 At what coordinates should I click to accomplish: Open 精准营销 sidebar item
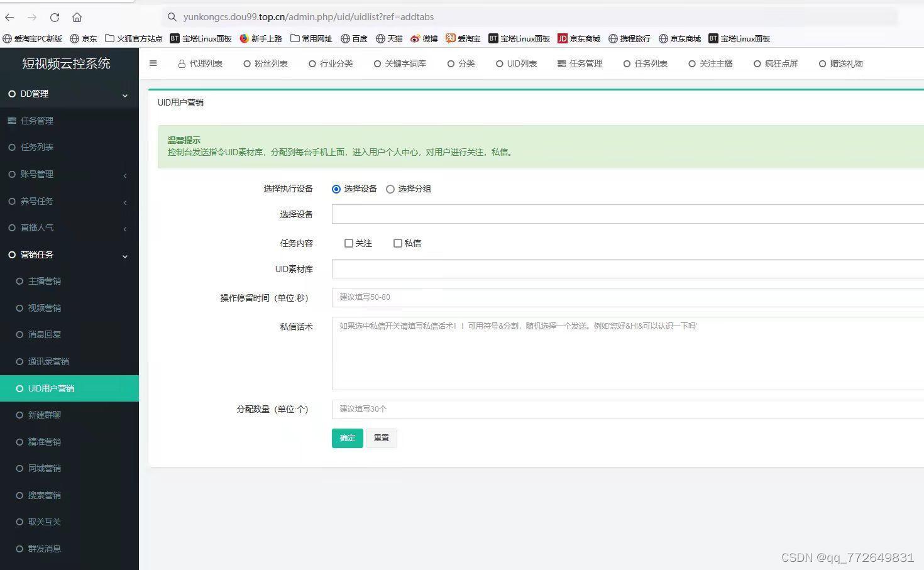(x=69, y=442)
